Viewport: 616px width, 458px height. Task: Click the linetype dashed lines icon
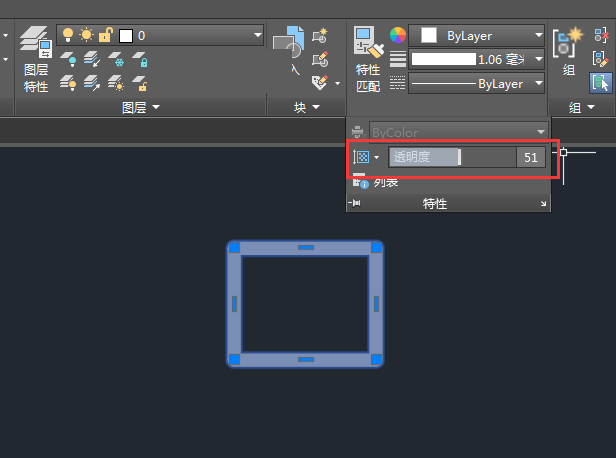coord(398,83)
